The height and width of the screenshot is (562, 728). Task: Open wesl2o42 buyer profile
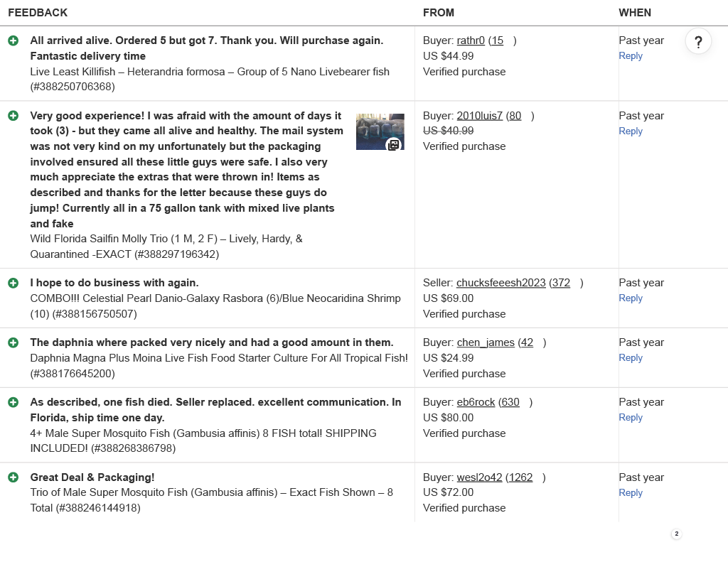point(479,477)
